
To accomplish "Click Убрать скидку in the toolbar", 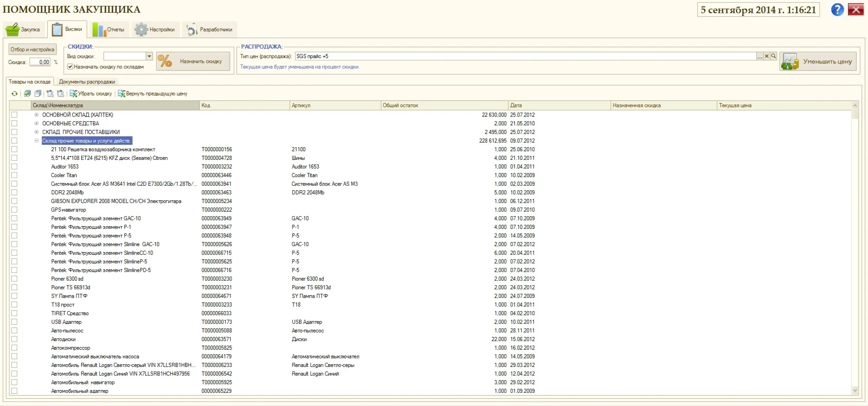I will [91, 94].
